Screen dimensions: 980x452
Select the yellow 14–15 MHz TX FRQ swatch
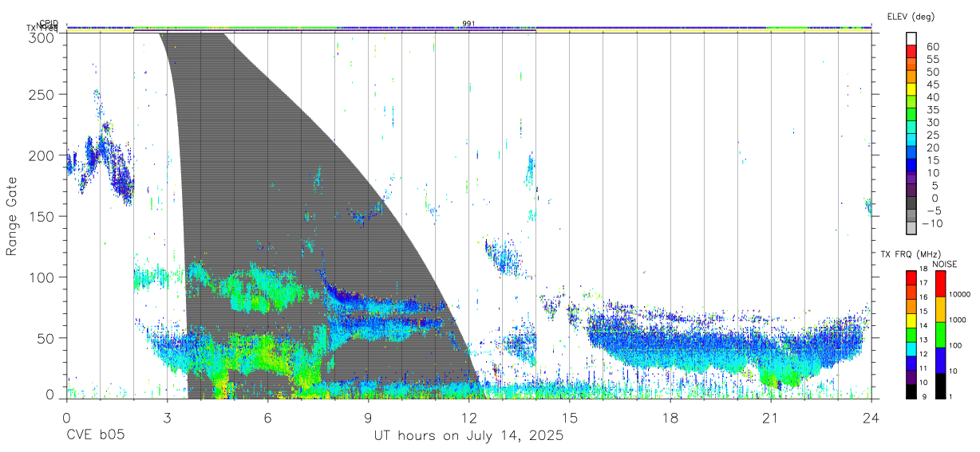click(911, 319)
